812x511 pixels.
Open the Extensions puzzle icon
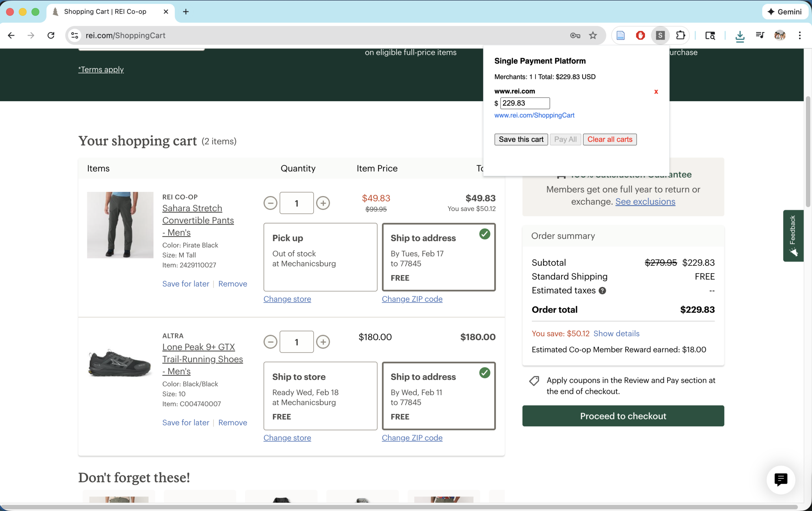(680, 36)
